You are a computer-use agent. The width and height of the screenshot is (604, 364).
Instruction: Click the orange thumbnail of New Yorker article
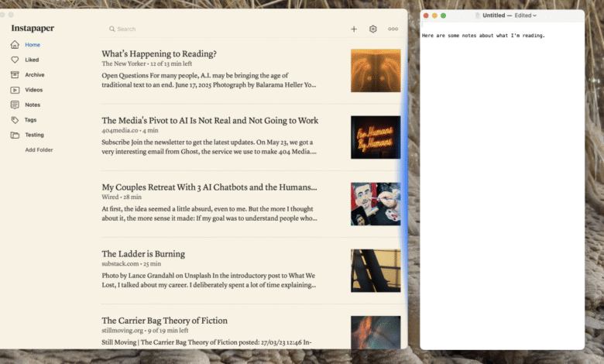pyautogui.click(x=376, y=70)
